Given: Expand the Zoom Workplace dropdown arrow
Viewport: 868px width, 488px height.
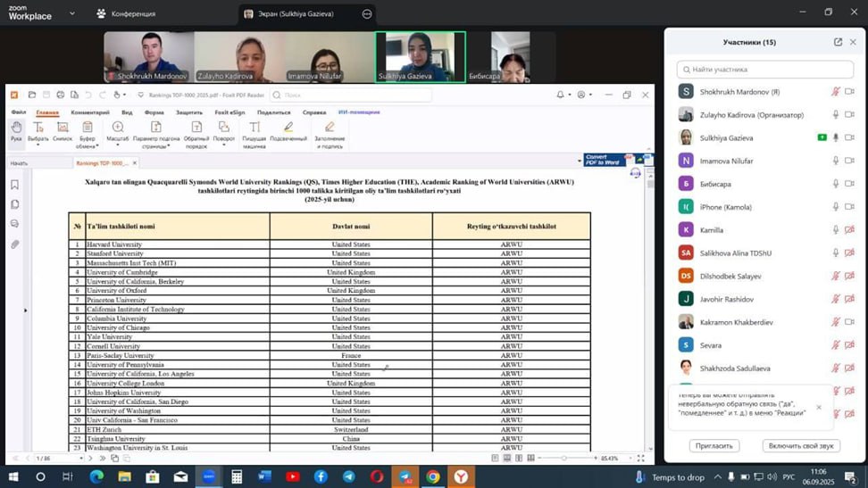Looking at the screenshot, I should [x=72, y=13].
